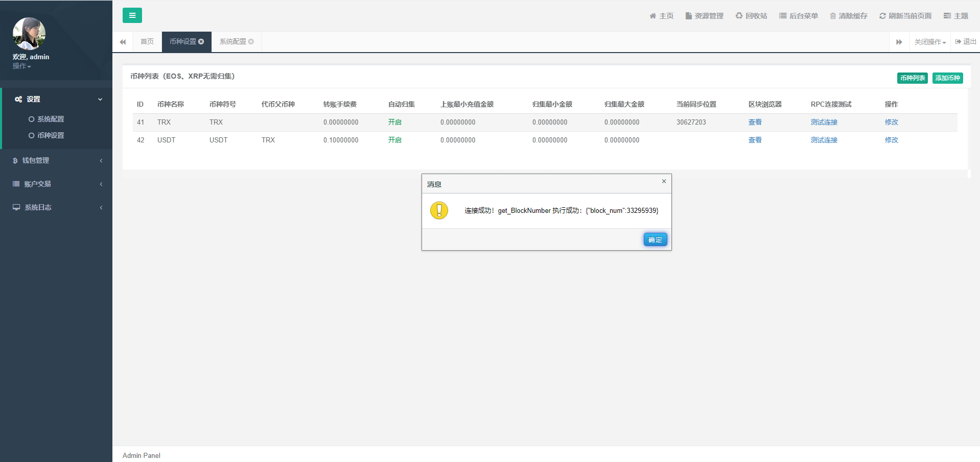Click 清除缓存 to clear cache
980x462 pixels.
click(x=849, y=16)
